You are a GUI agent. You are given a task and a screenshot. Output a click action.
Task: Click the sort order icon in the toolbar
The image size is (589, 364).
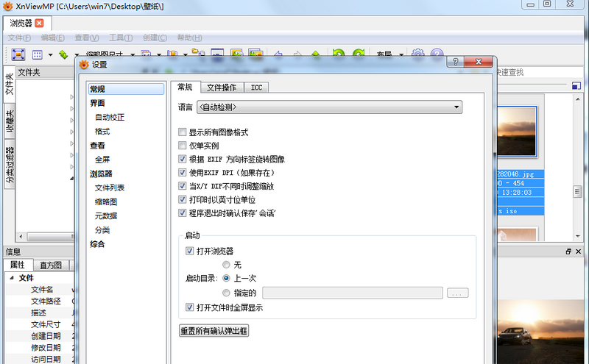(x=63, y=54)
